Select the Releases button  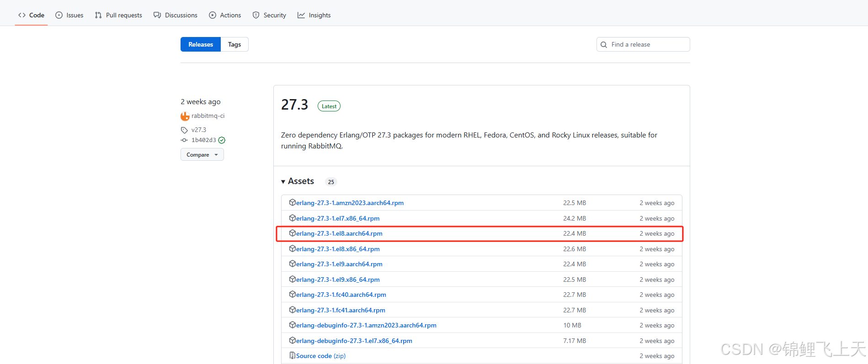tap(201, 44)
